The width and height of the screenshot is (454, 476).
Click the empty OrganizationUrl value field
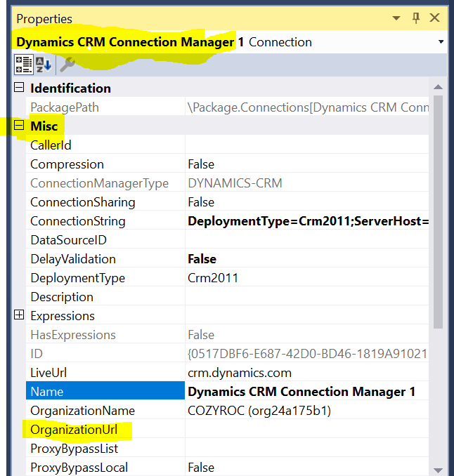coord(307,430)
